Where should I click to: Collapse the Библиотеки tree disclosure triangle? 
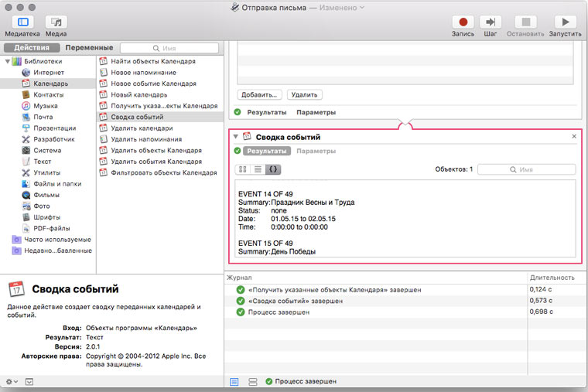click(x=8, y=61)
